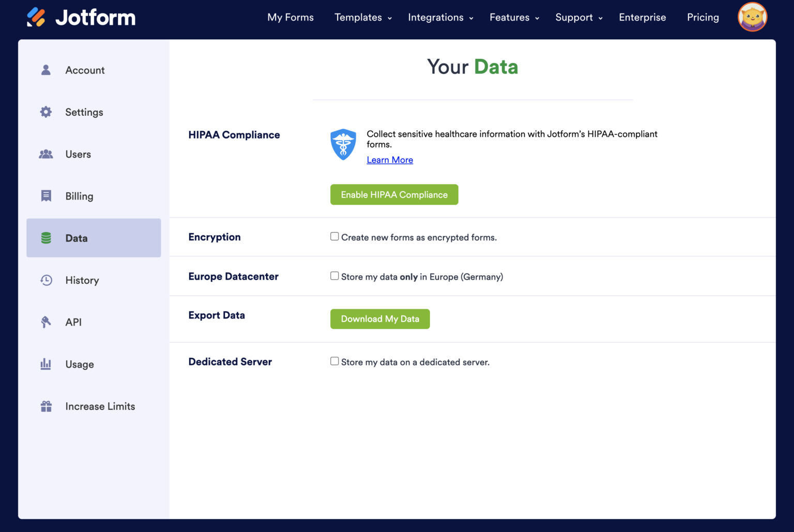This screenshot has width=794, height=532.
Task: Select the API key icon
Action: 46,322
